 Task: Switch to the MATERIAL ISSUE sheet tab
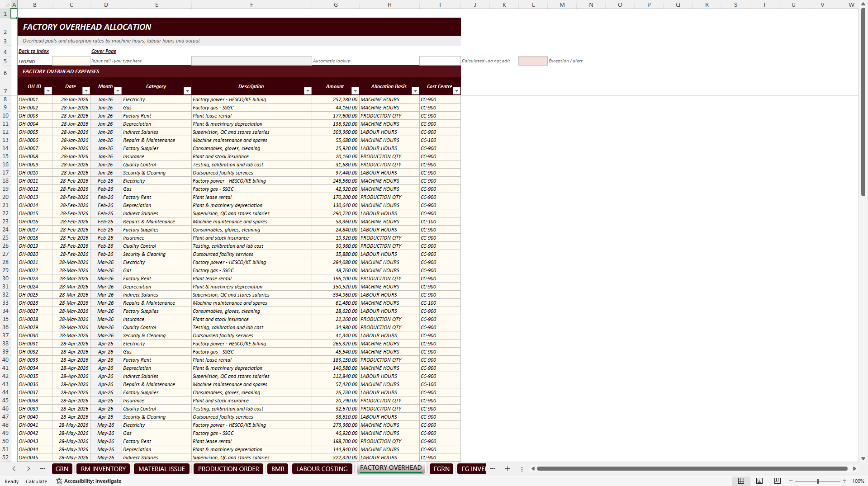pyautogui.click(x=161, y=469)
